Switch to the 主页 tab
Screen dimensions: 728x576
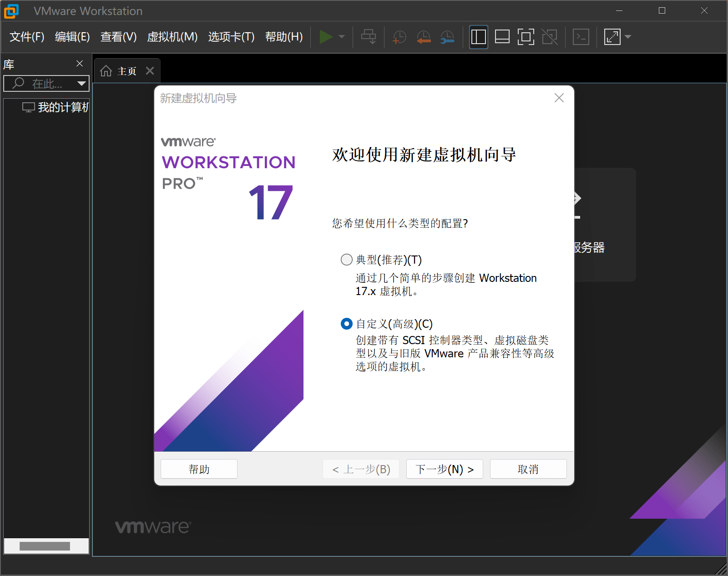119,71
